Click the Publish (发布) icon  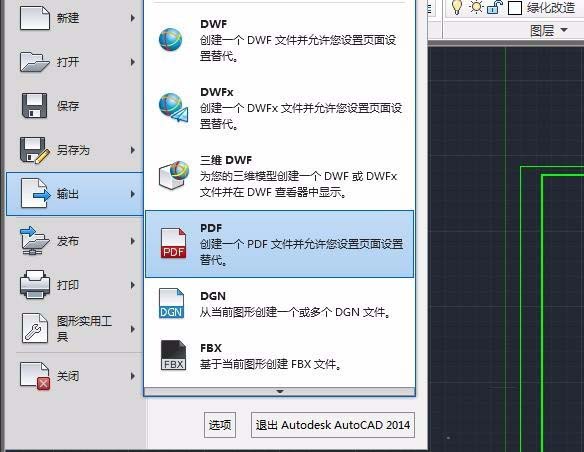coord(35,241)
